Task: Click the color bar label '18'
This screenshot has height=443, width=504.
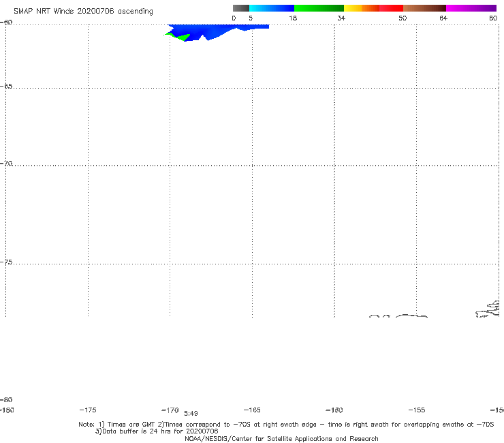Action: [x=293, y=18]
